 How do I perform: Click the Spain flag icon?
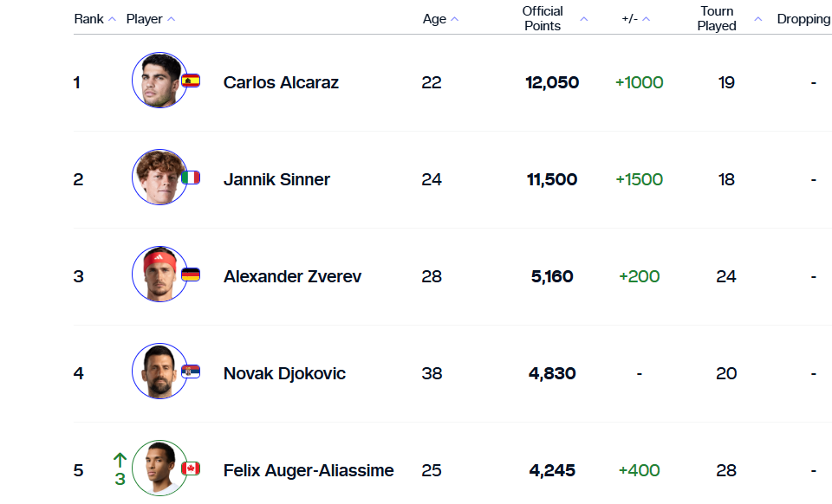[x=191, y=81]
